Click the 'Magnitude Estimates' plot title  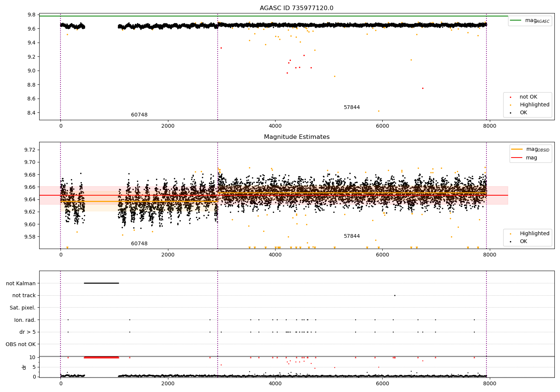296,137
